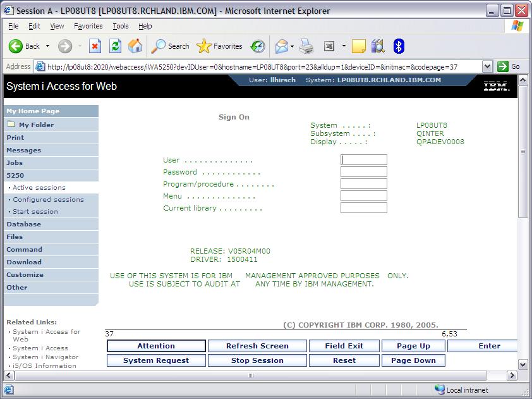Image resolution: width=532 pixels, height=399 pixels.
Task: Select the Download sidebar tab
Action: click(51, 262)
